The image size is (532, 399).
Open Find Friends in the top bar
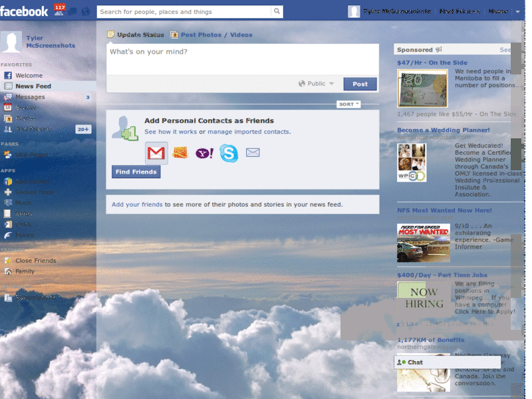tap(460, 11)
